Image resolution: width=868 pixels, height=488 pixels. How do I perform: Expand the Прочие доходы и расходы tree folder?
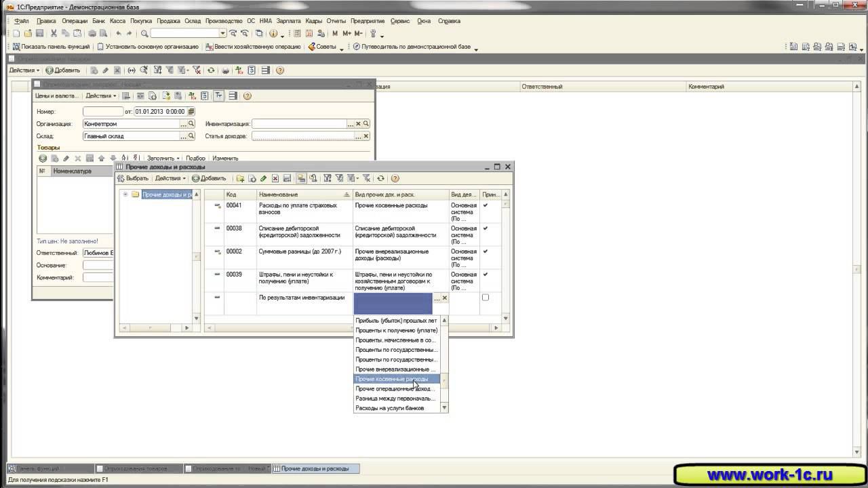tap(125, 195)
